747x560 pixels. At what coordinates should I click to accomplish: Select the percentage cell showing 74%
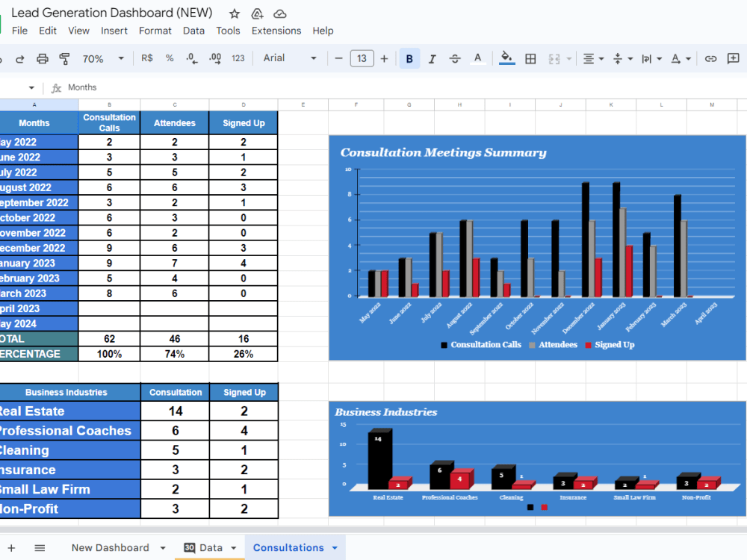pyautogui.click(x=174, y=354)
